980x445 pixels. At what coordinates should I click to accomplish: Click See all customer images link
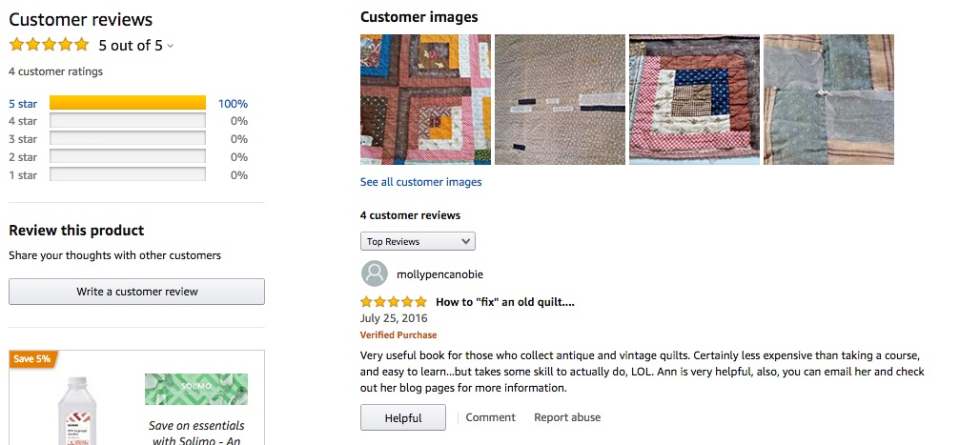(x=420, y=182)
